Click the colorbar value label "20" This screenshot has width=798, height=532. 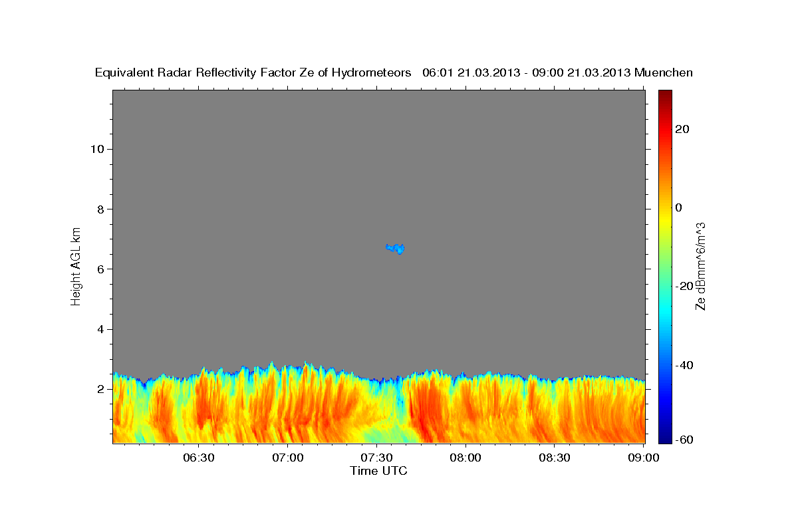click(682, 129)
